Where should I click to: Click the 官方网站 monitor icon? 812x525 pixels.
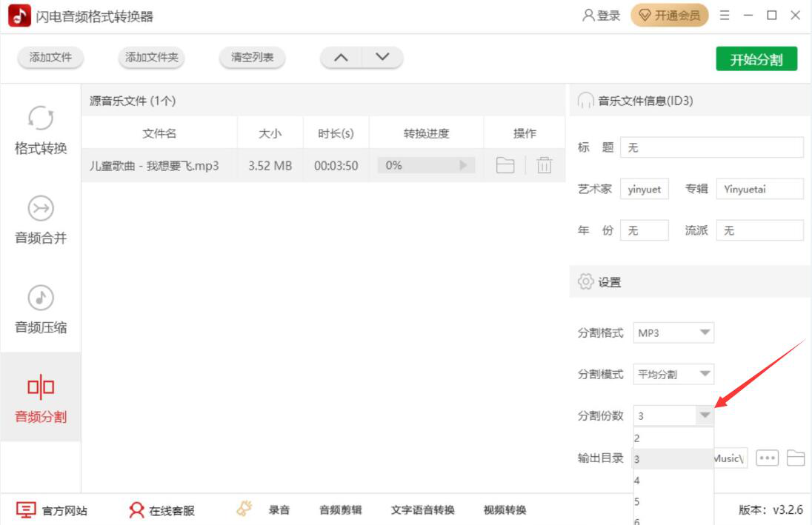pos(26,510)
